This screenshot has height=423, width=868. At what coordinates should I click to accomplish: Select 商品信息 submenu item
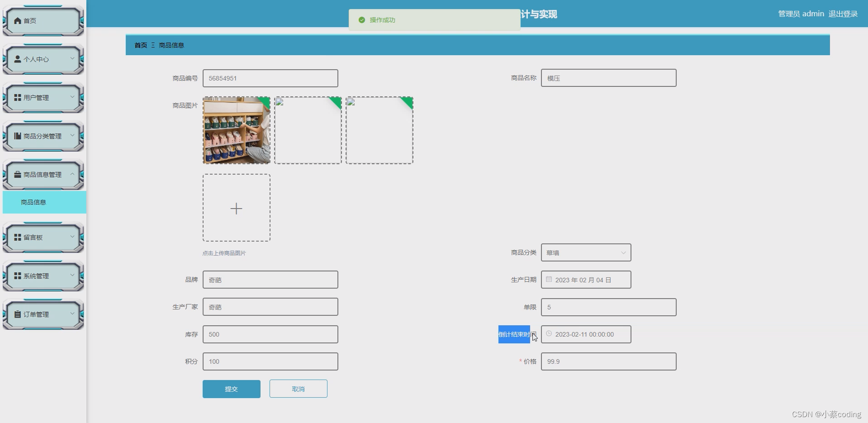pyautogui.click(x=44, y=202)
